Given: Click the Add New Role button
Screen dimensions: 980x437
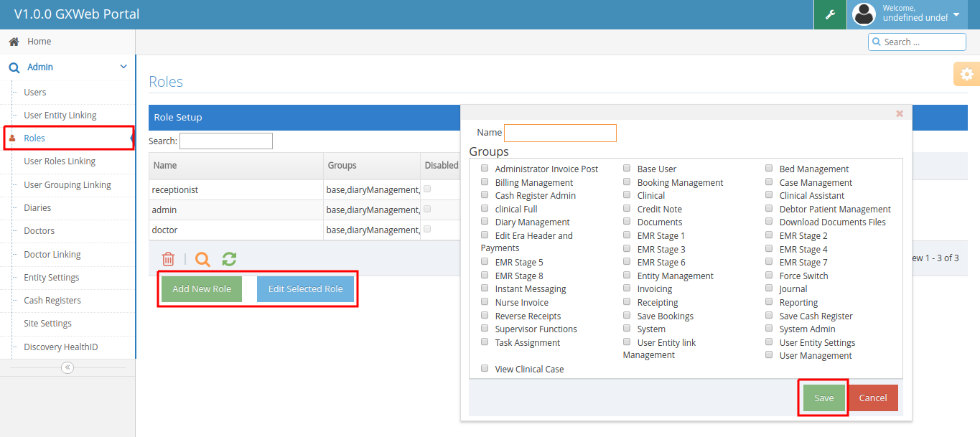Looking at the screenshot, I should pos(202,289).
